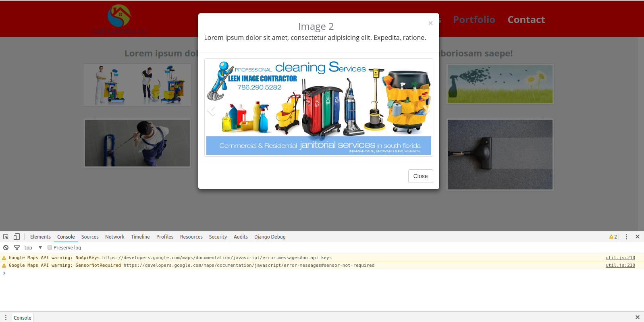Image resolution: width=644 pixels, height=322 pixels.
Task: Advance to the next carousel image
Action: coord(426,110)
